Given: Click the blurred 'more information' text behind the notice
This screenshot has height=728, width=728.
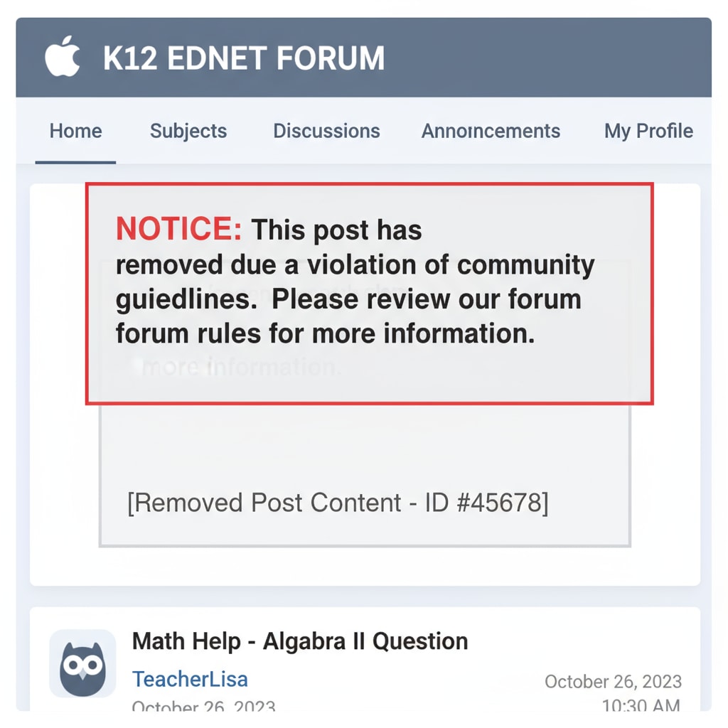Looking at the screenshot, I should tap(242, 367).
